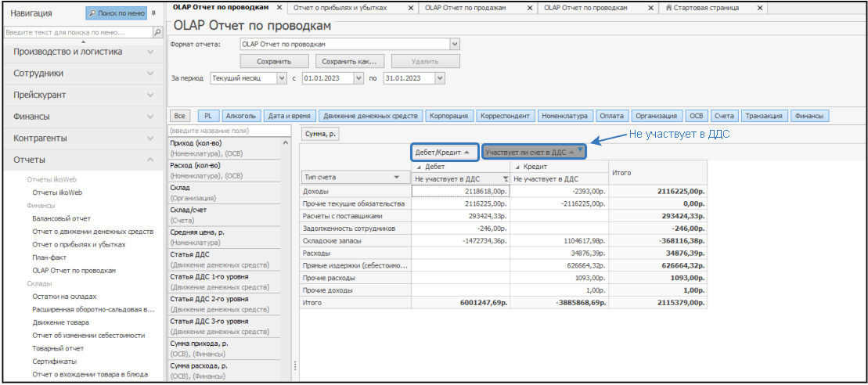
Task: Close the active OLAP Отчет по проводкам tab
Action: click(x=285, y=8)
